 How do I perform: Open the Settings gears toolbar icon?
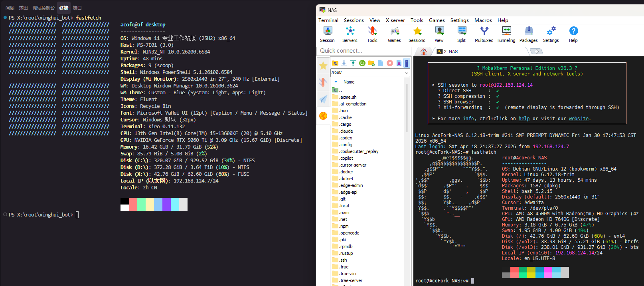(551, 34)
